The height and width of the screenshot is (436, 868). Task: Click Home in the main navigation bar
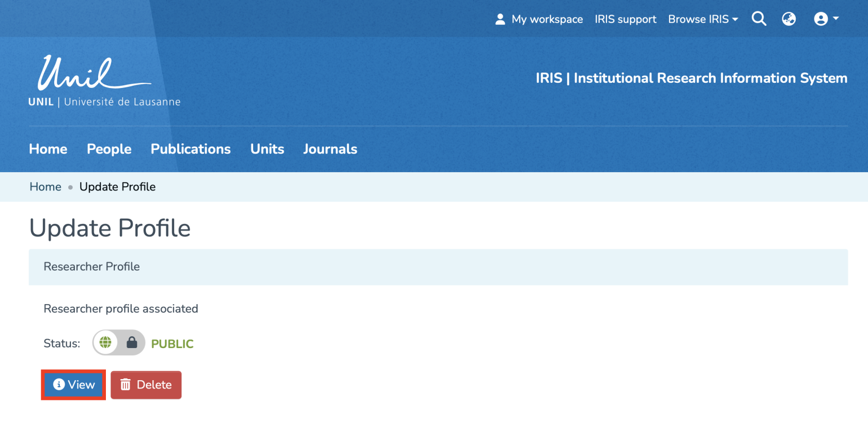pyautogui.click(x=48, y=149)
